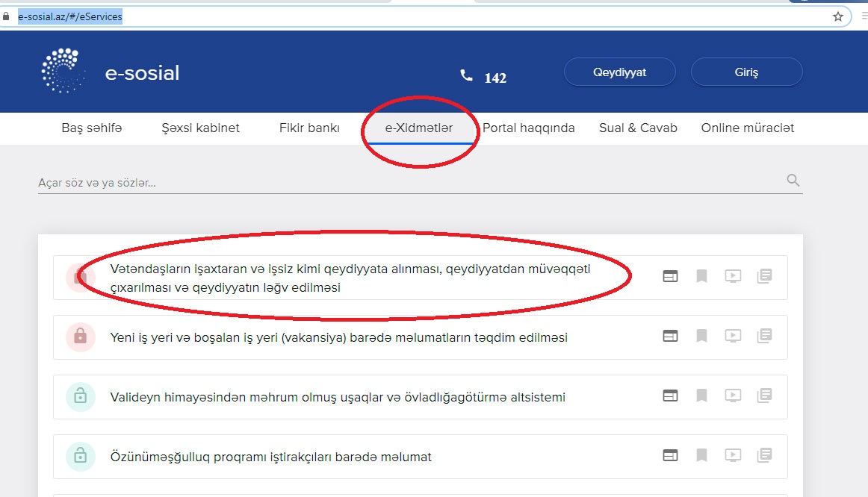The image size is (868, 497).
Task: Focus the Açar söz search field
Action: 403,183
